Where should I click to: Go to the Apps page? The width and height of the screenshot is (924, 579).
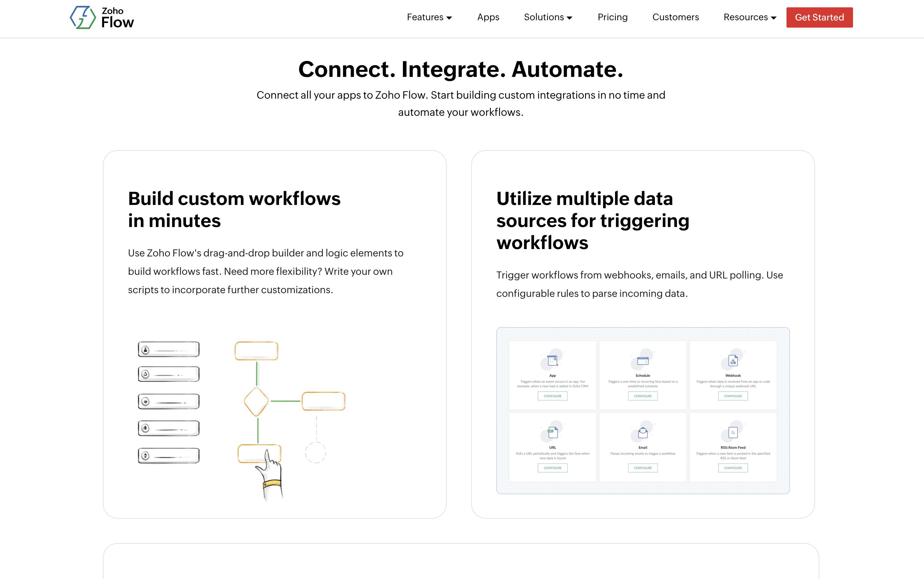pos(488,17)
